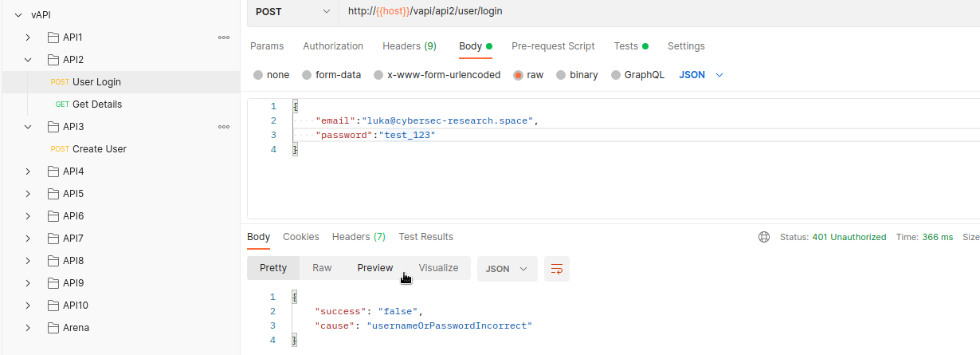The image size is (980, 355).
Task: Click the Arena folder icon
Action: point(53,328)
